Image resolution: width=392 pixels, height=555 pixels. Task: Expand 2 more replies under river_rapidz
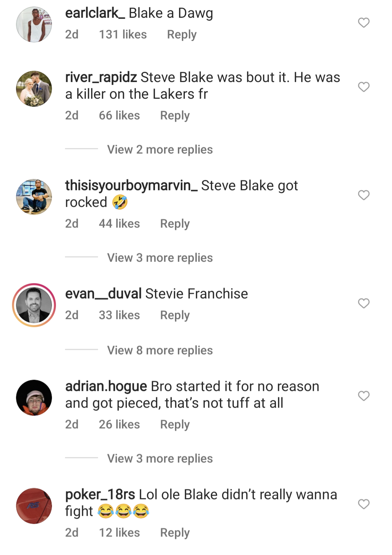[x=160, y=149]
